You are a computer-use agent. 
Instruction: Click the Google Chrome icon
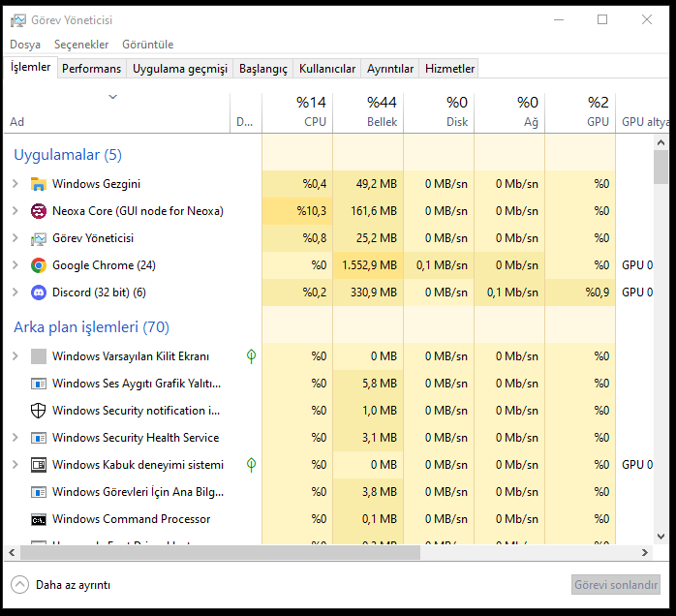(39, 265)
